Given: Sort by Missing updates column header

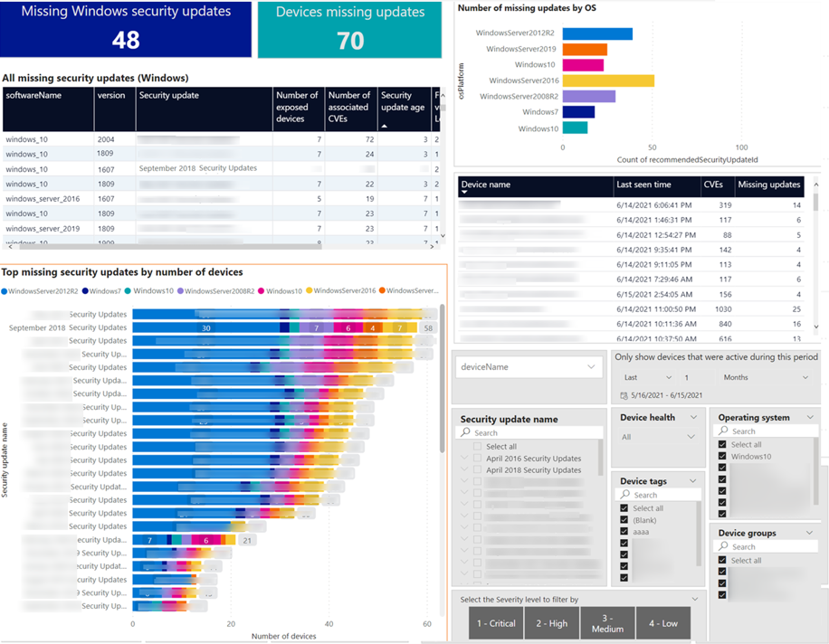Looking at the screenshot, I should tap(768, 186).
